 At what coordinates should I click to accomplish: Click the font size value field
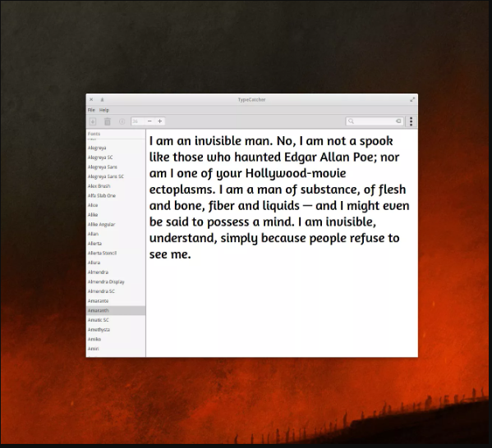[x=138, y=121]
